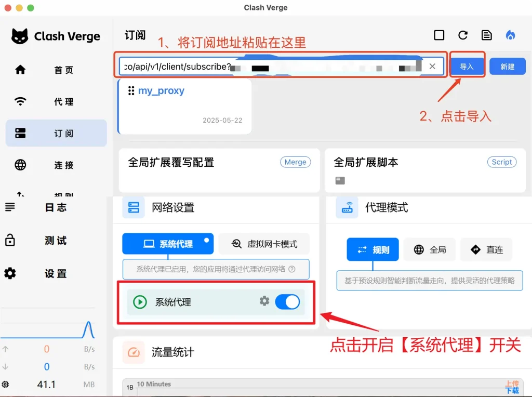Select the 直连 direct mode
The height and width of the screenshot is (397, 532).
tap(486, 249)
